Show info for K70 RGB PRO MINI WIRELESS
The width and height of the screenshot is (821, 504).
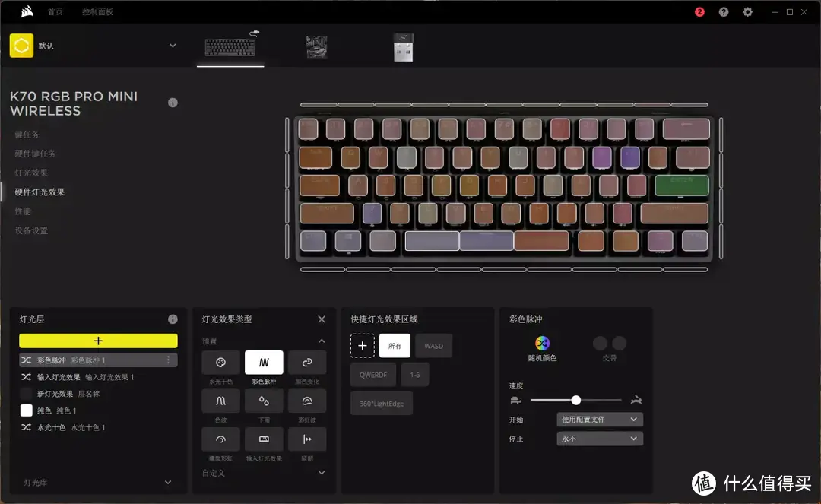173,103
